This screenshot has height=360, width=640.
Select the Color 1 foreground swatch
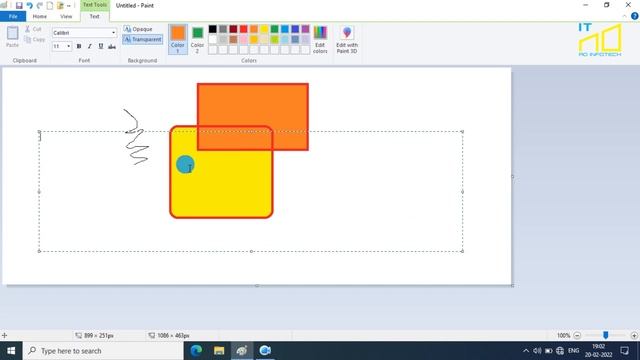pyautogui.click(x=178, y=39)
